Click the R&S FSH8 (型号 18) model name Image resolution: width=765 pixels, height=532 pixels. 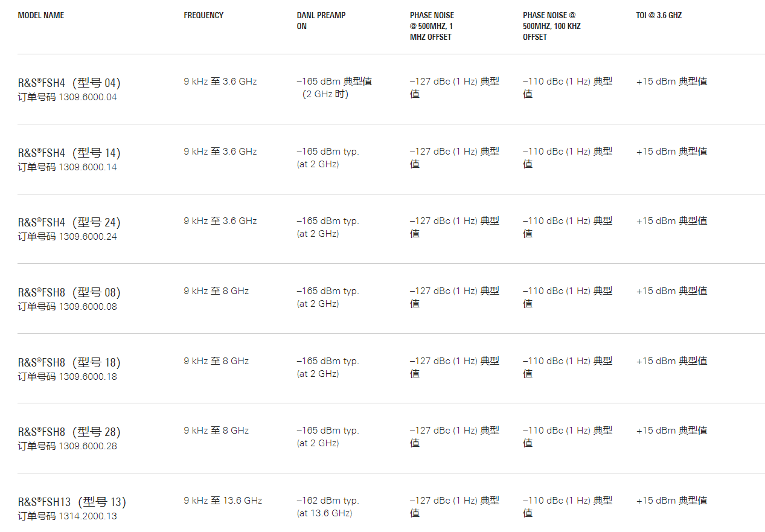coord(69,362)
